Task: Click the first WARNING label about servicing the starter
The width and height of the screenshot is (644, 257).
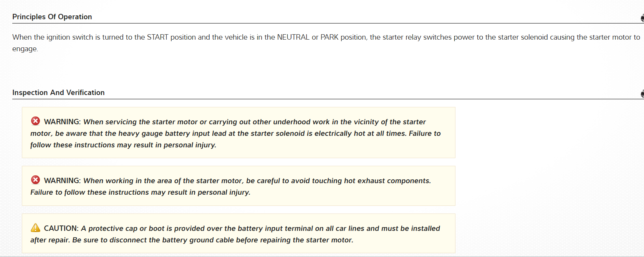Action: 62,122
